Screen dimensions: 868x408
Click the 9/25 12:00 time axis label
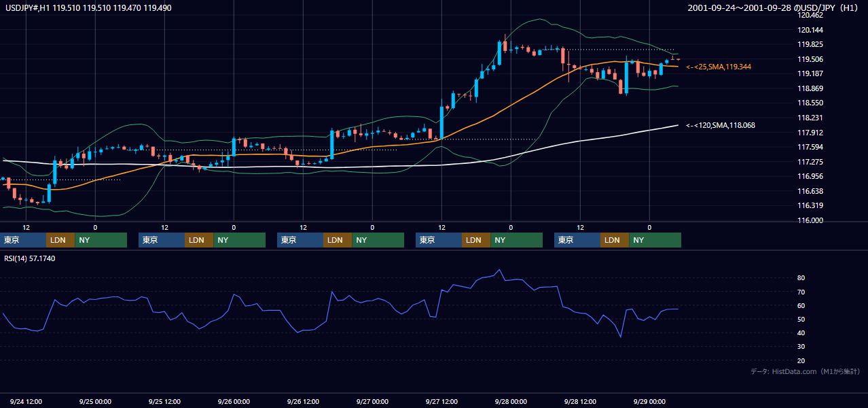164,401
